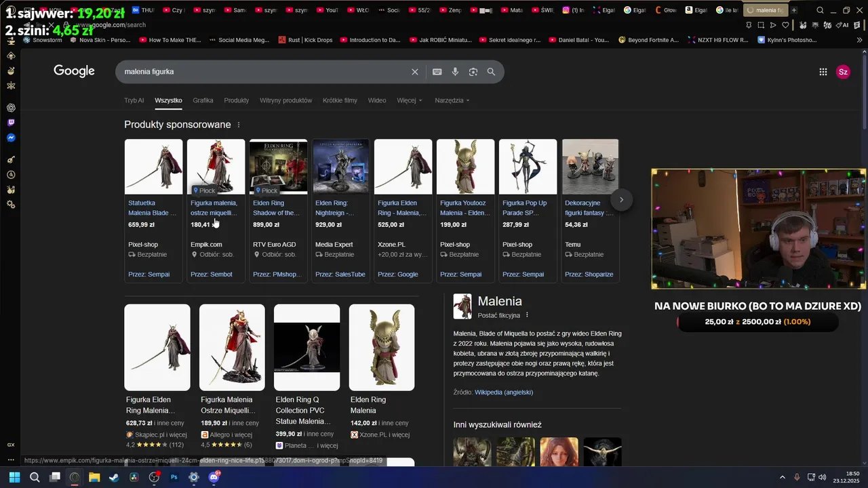Clear the Google search box text
Viewport: 868px width, 488px height.
pos(415,72)
